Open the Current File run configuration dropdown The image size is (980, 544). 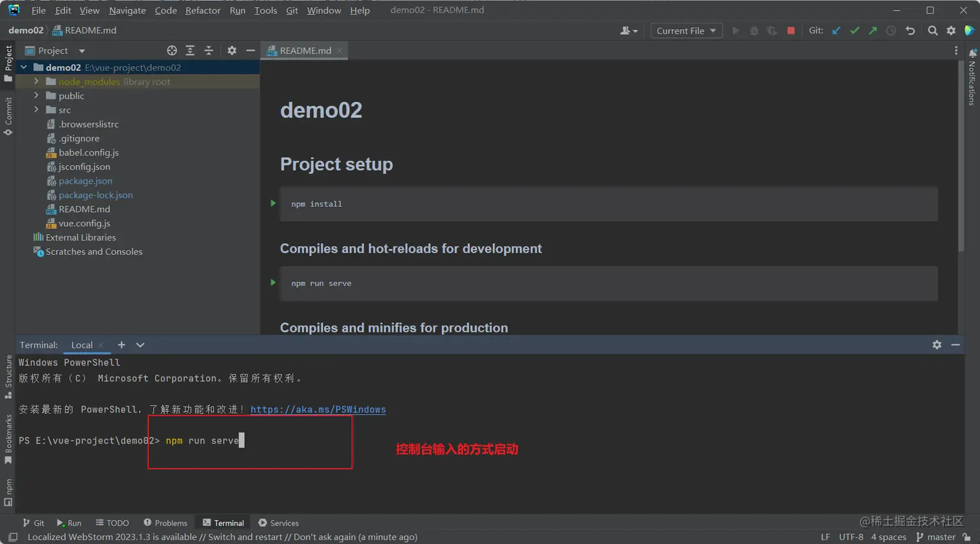pyautogui.click(x=686, y=30)
